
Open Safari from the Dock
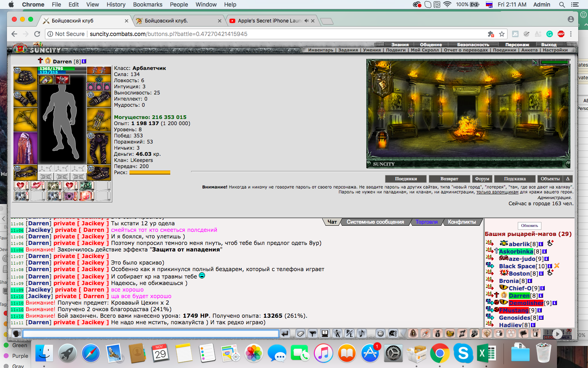point(91,353)
